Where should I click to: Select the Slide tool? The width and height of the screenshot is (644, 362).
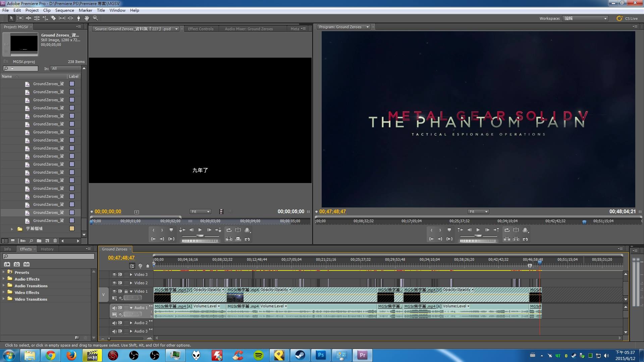pyautogui.click(x=70, y=18)
